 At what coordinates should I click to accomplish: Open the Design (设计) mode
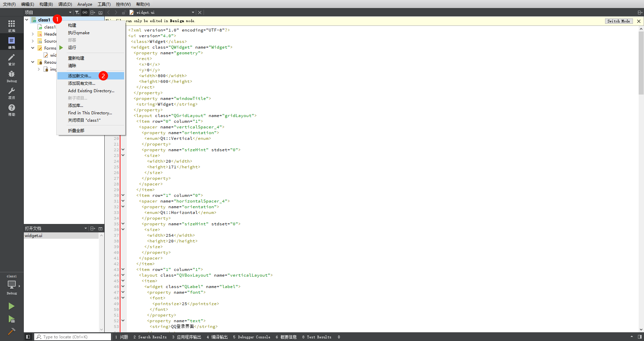[12, 59]
